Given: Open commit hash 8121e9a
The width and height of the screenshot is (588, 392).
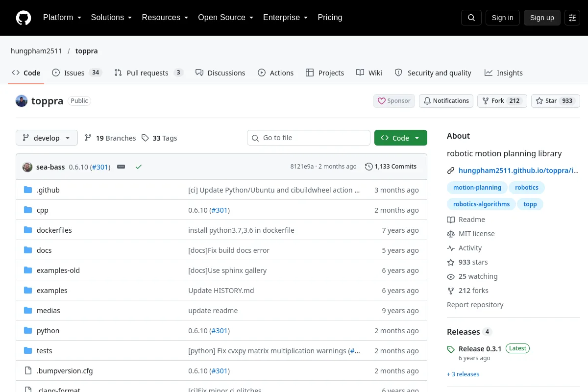Looking at the screenshot, I should (x=302, y=167).
